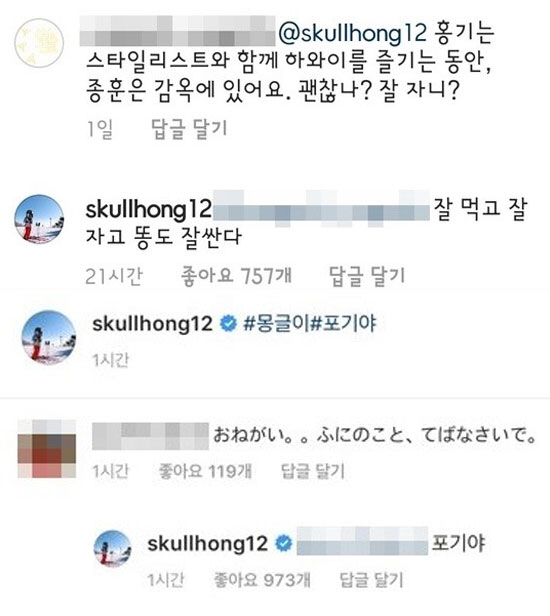The height and width of the screenshot is (616, 550).
Task: Open skullhong12 avatar beside '잘 먹고 잘' reply
Action: (39, 219)
